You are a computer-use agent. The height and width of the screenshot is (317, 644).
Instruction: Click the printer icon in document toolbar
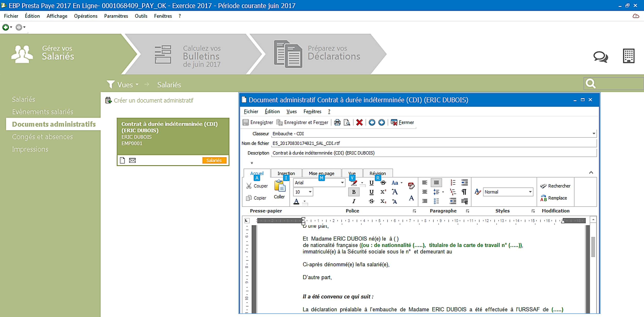coord(337,122)
